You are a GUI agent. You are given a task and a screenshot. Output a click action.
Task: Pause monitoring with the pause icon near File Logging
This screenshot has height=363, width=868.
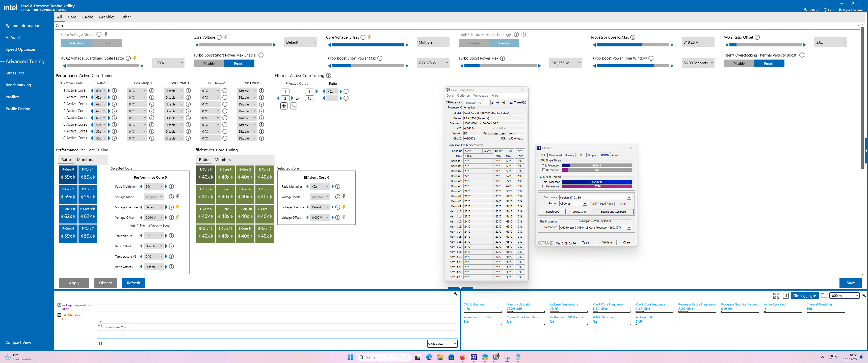(x=785, y=296)
